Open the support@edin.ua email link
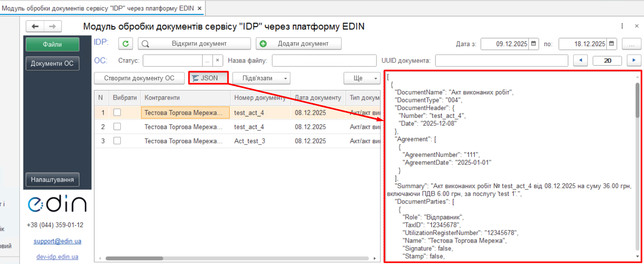Image resolution: width=644 pixels, height=264 pixels. point(57,241)
